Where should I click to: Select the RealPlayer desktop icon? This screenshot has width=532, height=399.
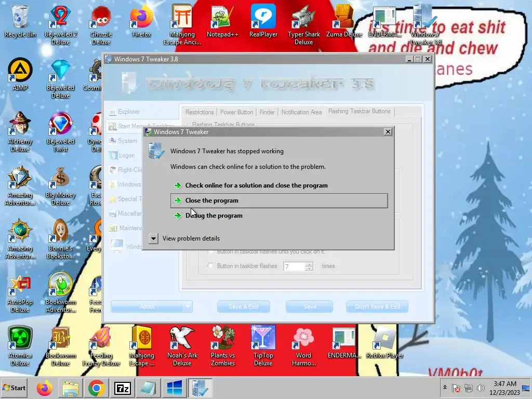pos(263,21)
